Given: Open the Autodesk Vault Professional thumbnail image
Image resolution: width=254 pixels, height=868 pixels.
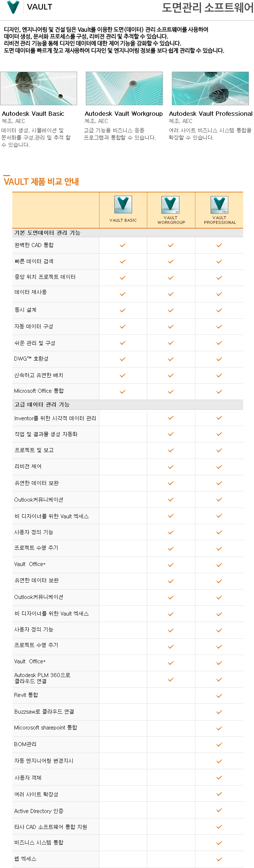Looking at the screenshot, I should [x=210, y=89].
